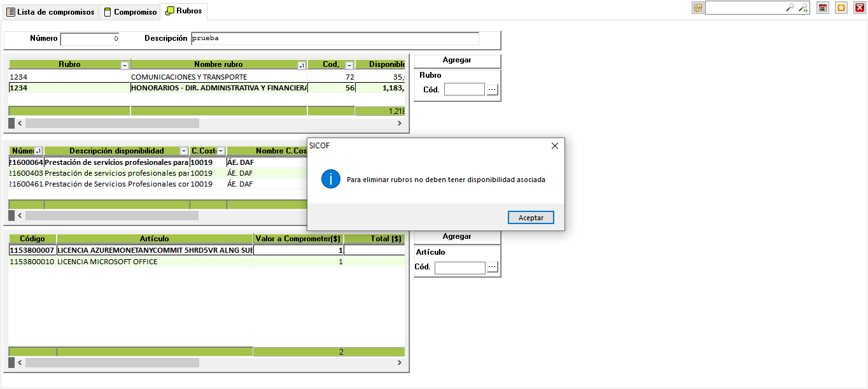Close the SICOF dialog with the X
This screenshot has height=389, width=868.
[x=554, y=146]
